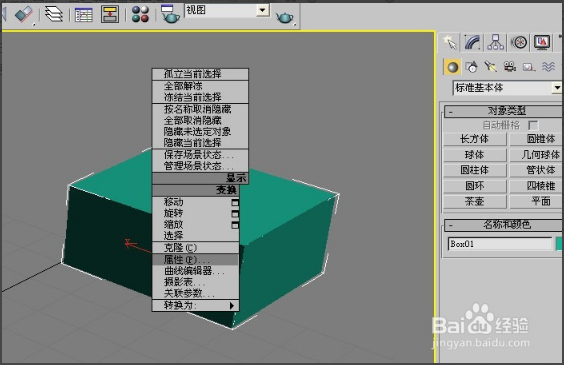Switch to the Hierarchy panel tab
Viewport: 564px width, 365px height.
[496, 42]
